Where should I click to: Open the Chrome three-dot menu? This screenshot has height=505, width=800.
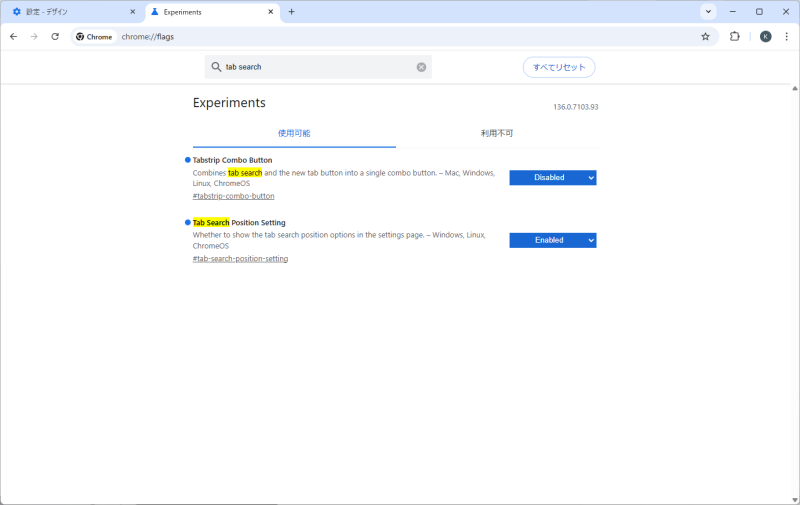(x=786, y=37)
